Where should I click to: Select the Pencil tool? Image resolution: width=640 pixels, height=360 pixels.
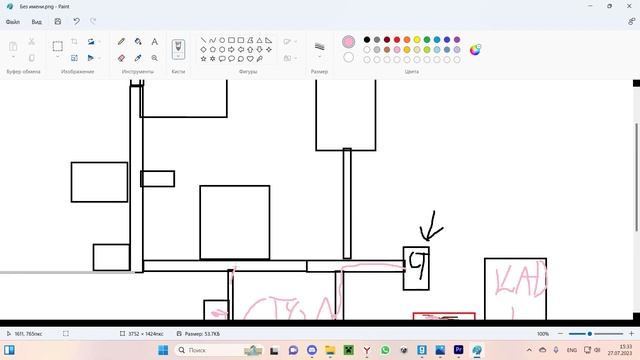(121, 41)
